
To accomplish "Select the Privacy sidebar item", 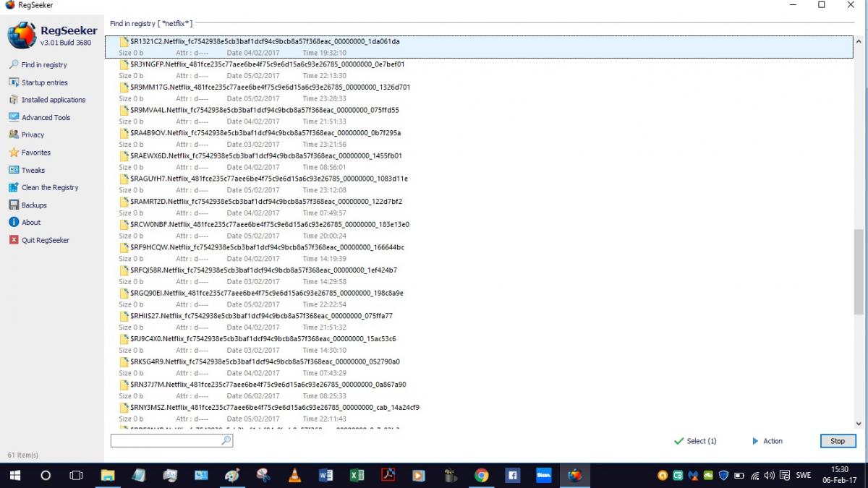I will pos(27,134).
